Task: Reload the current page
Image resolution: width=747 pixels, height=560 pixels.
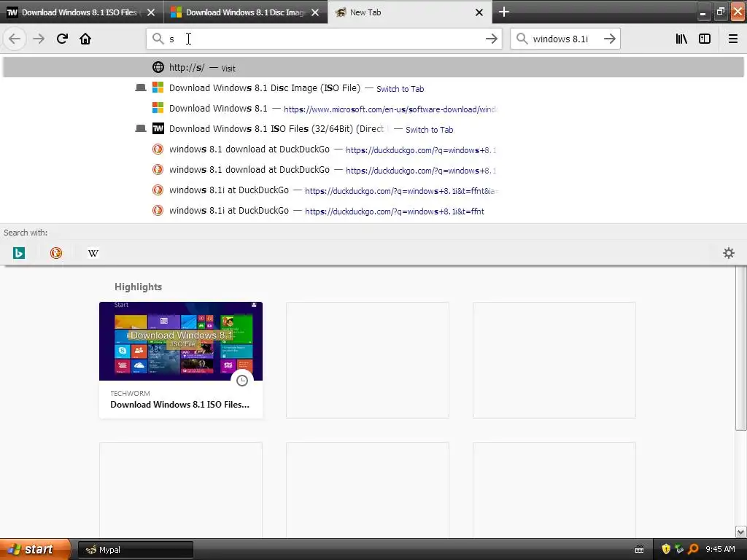Action: 62,39
